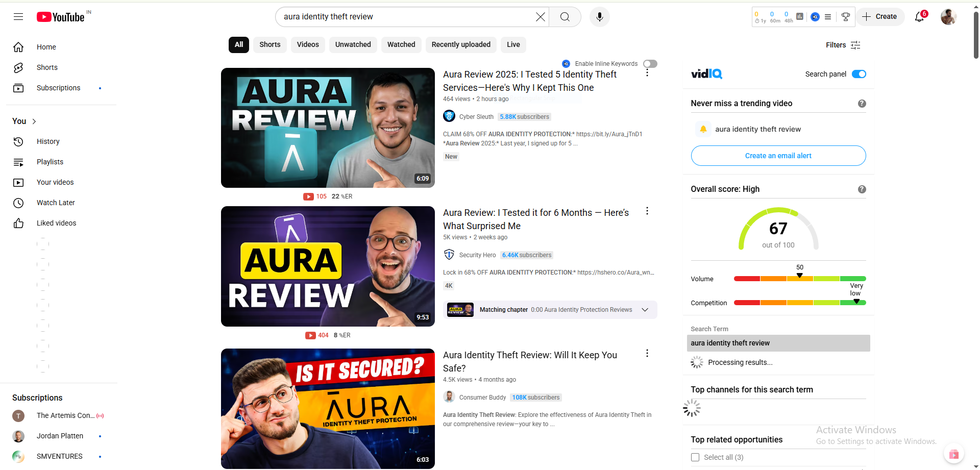Open the three-dot menu for Aura Review 2025 video
This screenshot has height=470, width=980.
(x=647, y=73)
